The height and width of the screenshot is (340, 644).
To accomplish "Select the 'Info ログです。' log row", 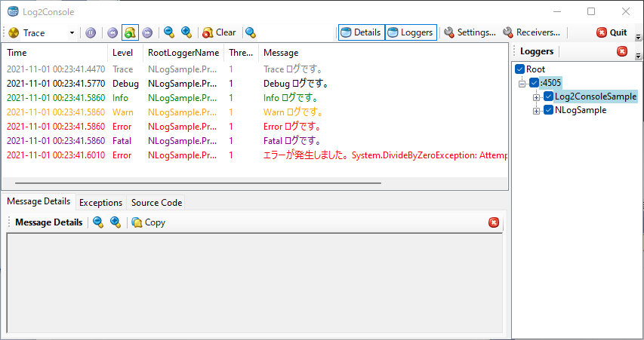I will point(254,97).
